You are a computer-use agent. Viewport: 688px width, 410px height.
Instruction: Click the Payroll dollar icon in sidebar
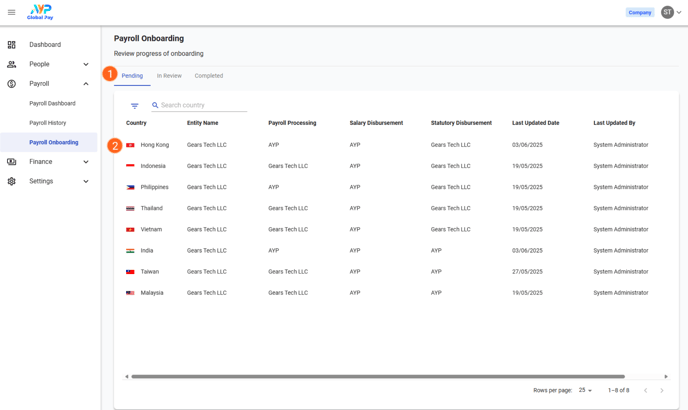coord(11,83)
